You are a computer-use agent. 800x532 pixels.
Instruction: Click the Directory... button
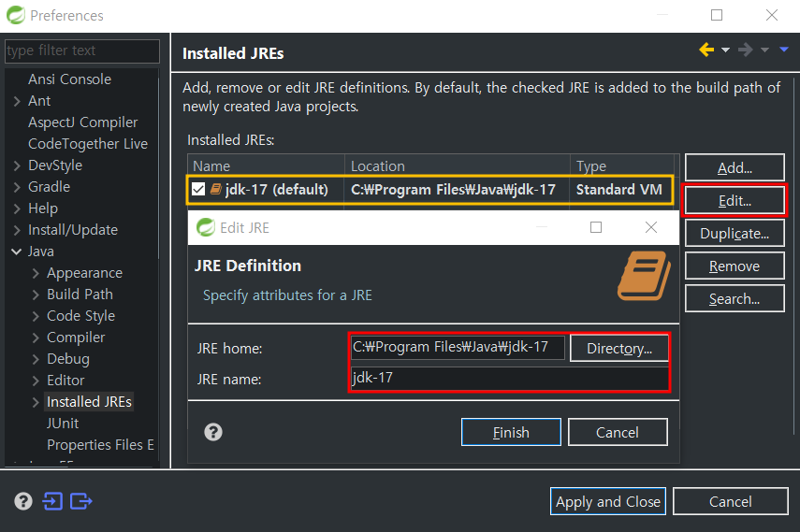point(618,348)
